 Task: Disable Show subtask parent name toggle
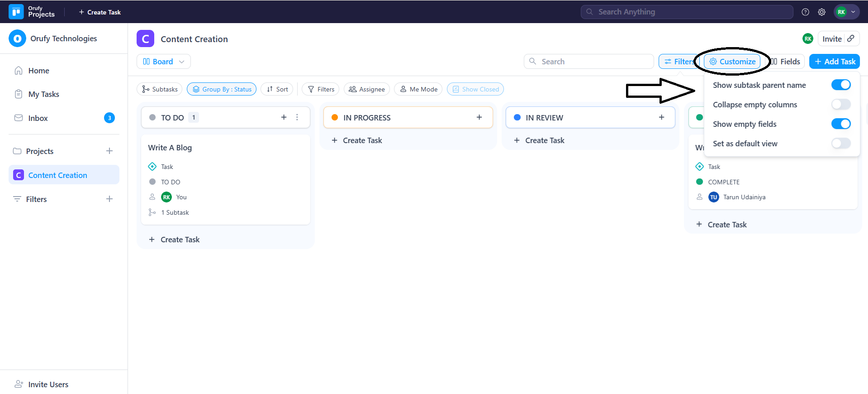click(840, 85)
